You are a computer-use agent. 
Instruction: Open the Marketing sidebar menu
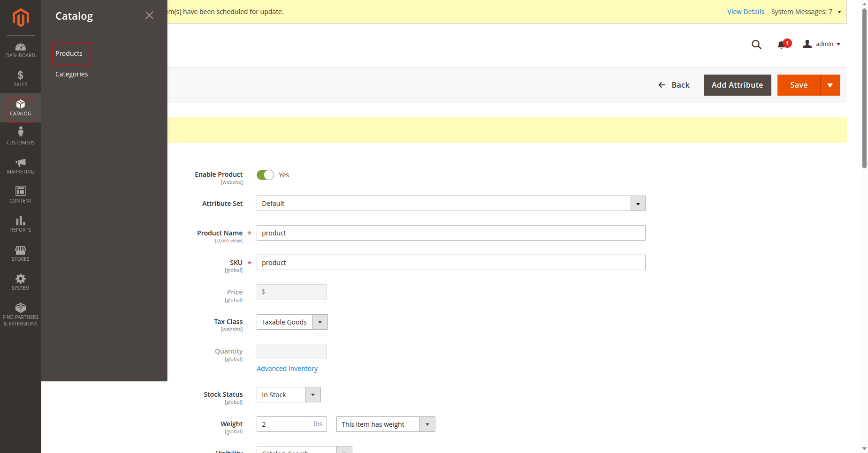click(x=21, y=166)
